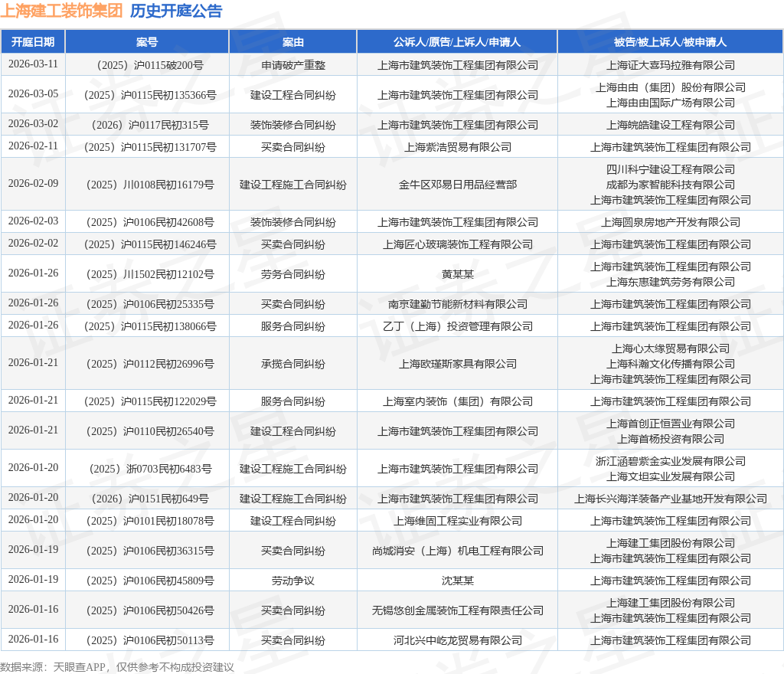
Task: Click the 公诉人/原告/上诉人/申请人 column header
Action: (x=457, y=42)
